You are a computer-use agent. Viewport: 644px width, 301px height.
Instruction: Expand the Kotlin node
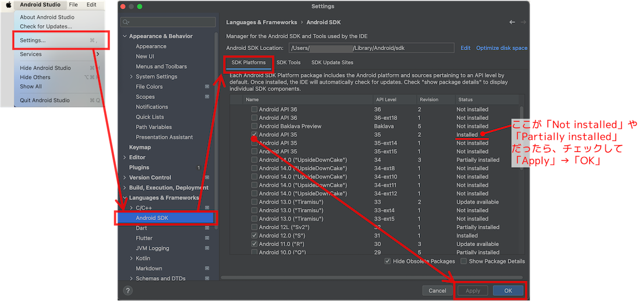pos(131,258)
